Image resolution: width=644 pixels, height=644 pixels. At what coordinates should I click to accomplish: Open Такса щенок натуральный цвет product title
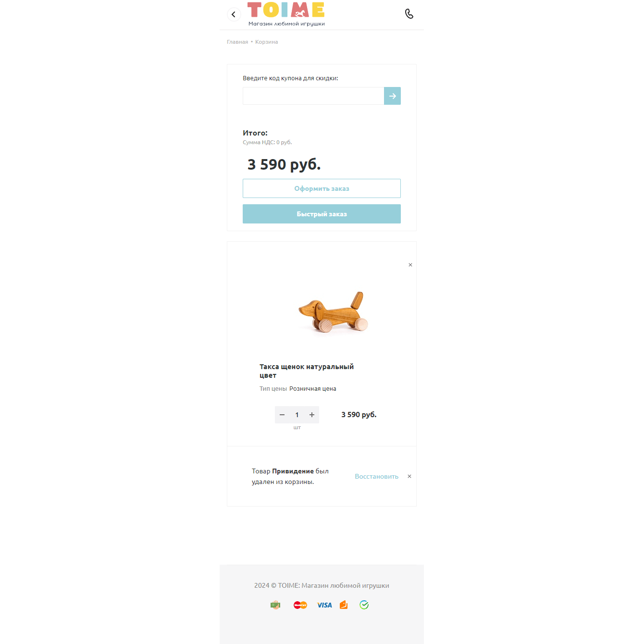click(307, 371)
